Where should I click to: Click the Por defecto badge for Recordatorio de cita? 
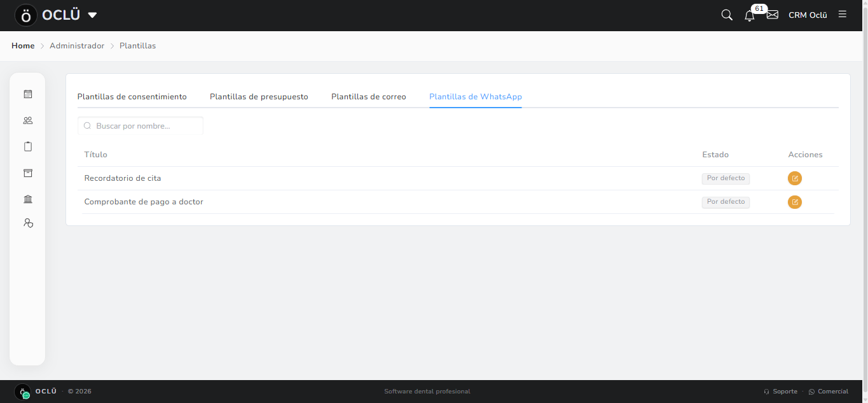click(x=726, y=178)
